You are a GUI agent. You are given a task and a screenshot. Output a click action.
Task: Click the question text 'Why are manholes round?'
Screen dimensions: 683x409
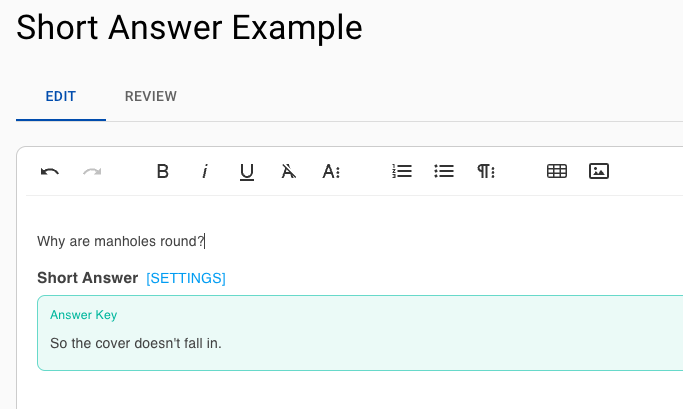click(x=121, y=241)
